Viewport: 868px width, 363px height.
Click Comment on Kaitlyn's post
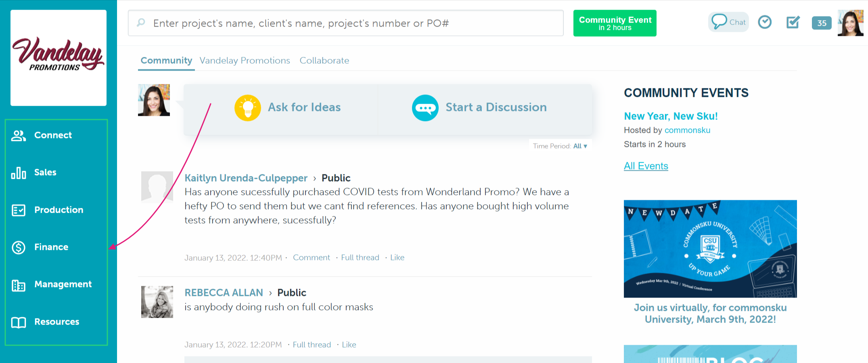(x=311, y=258)
